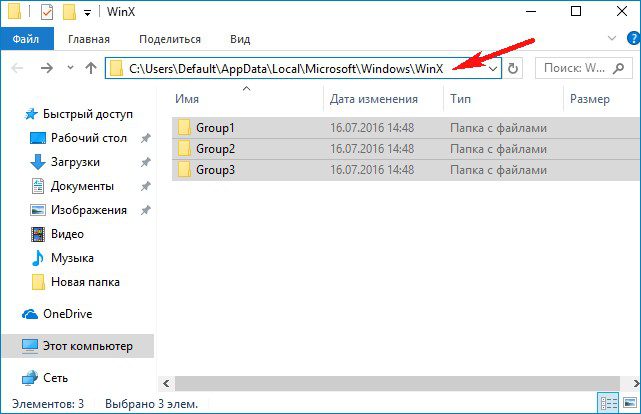641x414 pixels.
Task: Click the search magnifier icon
Action: click(619, 68)
